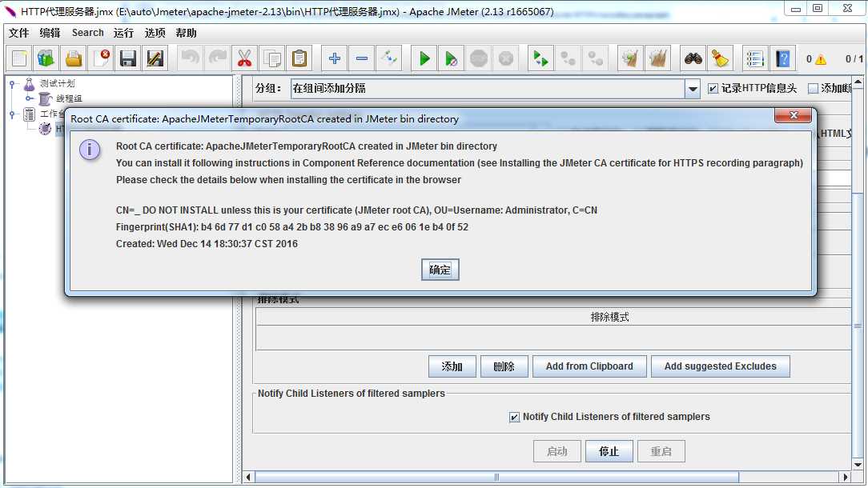The width and height of the screenshot is (868, 488).
Task: Click Add suggested Excludes button
Action: coord(720,366)
